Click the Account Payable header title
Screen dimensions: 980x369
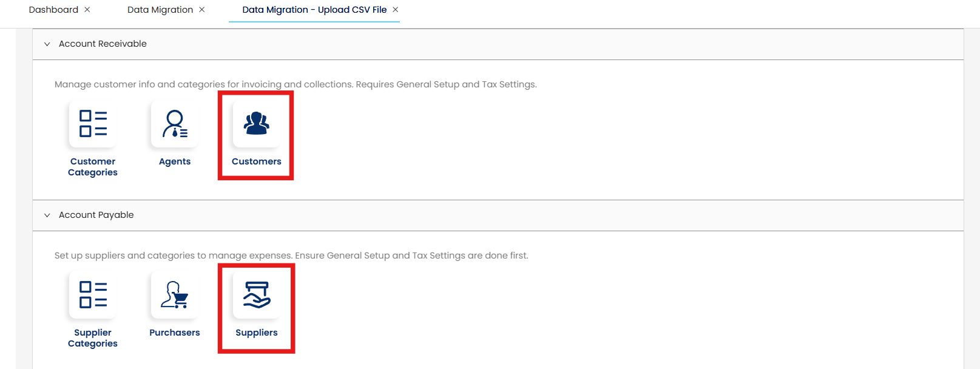click(96, 215)
